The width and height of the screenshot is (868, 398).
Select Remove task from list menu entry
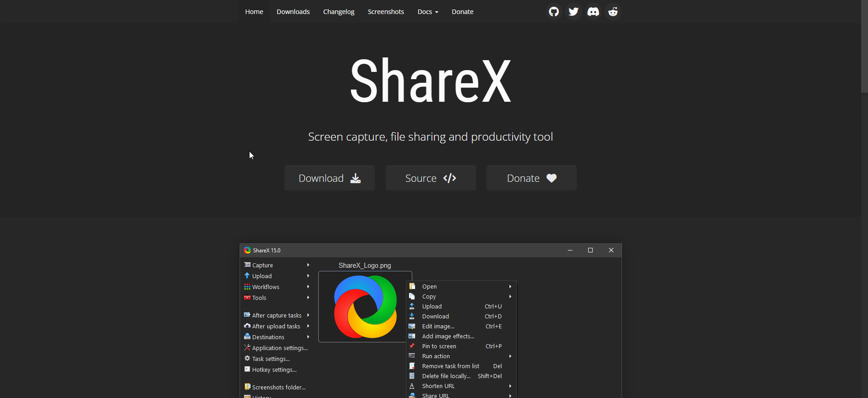pyautogui.click(x=462, y=366)
